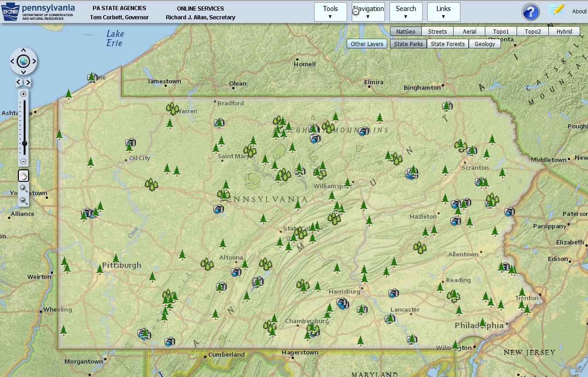Click the minus button to zoom out
The image size is (588, 377).
click(23, 162)
